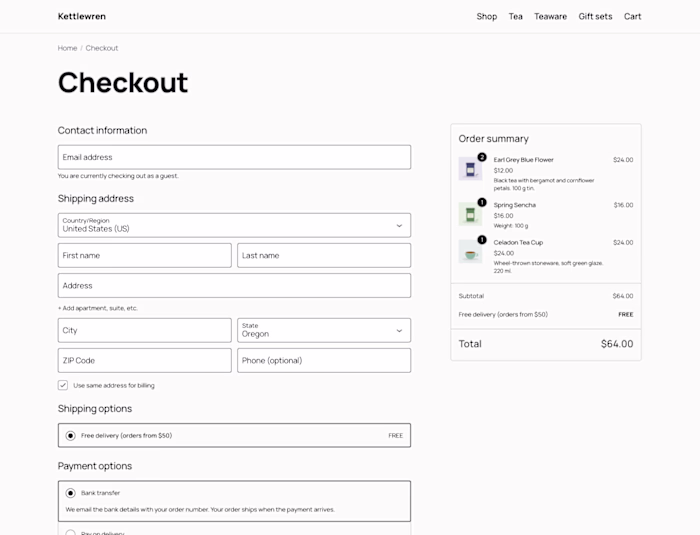
Task: Click the Subtotal label in order summary
Action: coord(471,296)
